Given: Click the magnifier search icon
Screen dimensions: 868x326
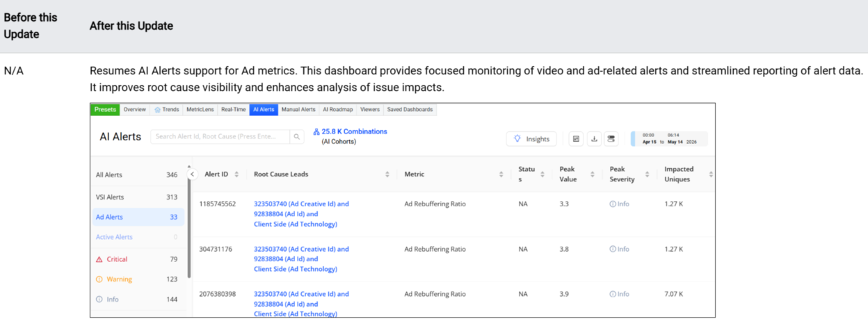Looking at the screenshot, I should 296,137.
